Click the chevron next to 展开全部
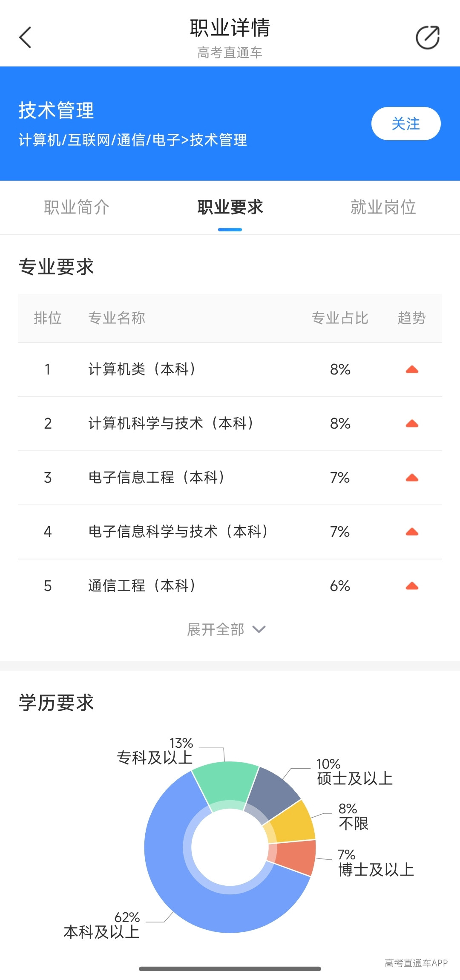This screenshot has height=980, width=460. 259,629
